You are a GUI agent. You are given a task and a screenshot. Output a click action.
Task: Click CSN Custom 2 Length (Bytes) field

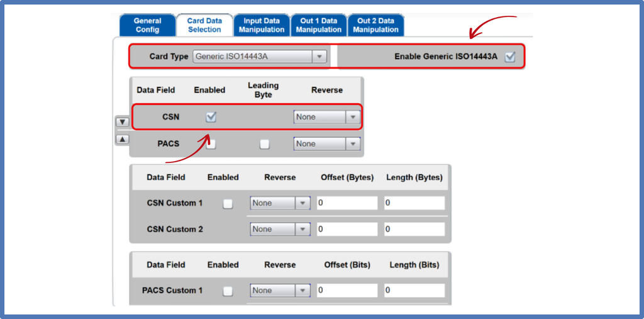coord(414,230)
